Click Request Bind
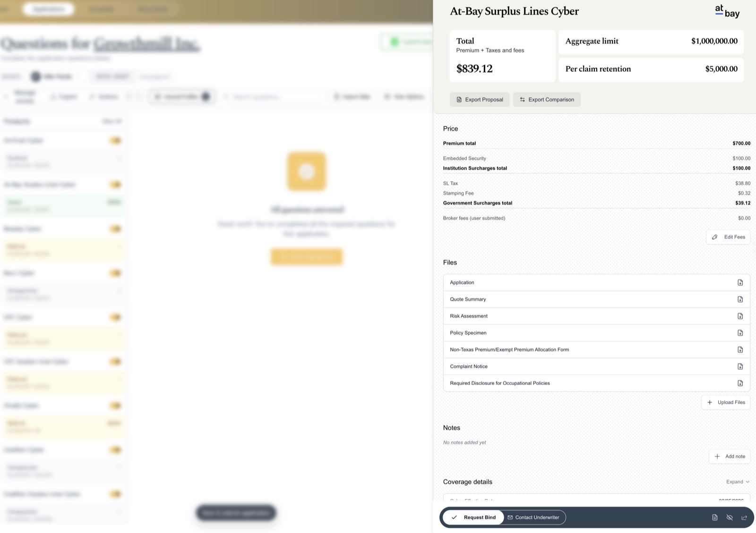 (x=473, y=517)
